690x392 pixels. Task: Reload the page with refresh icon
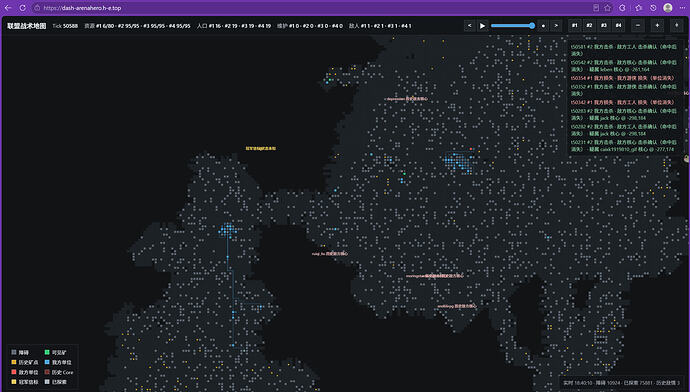tap(22, 7)
